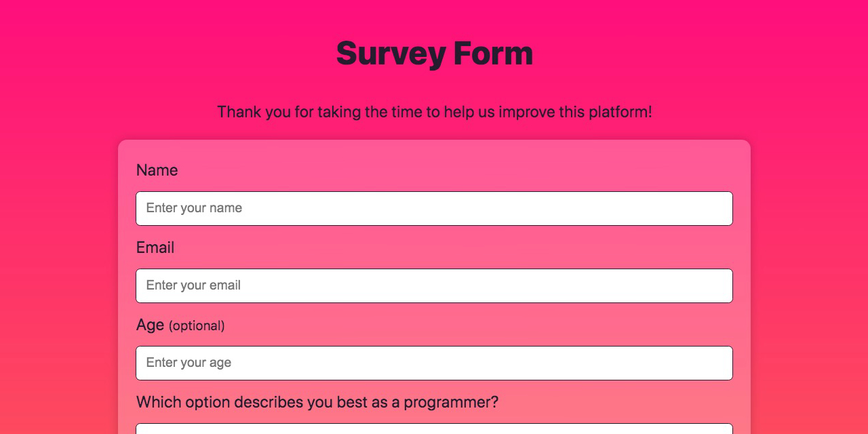
Task: Click the "Name" field label
Action: pos(157,170)
